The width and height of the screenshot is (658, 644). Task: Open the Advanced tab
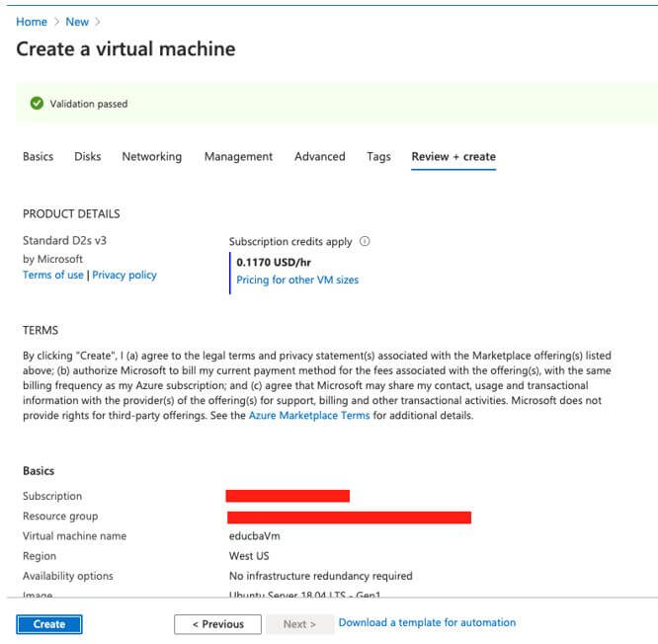pyautogui.click(x=320, y=156)
